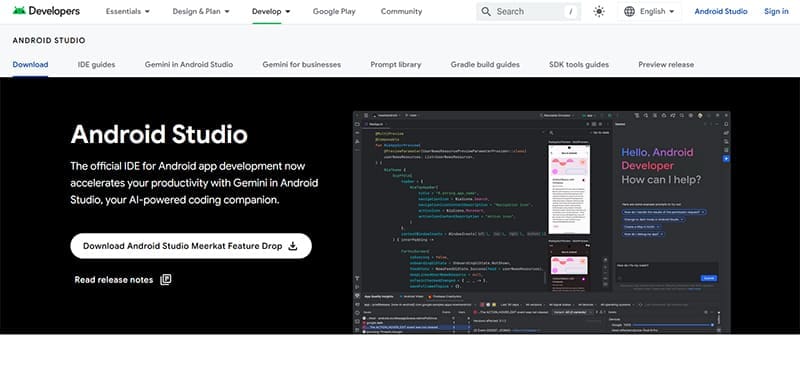This screenshot has width=800, height=372.
Task: Open the Community page
Action: (x=402, y=11)
